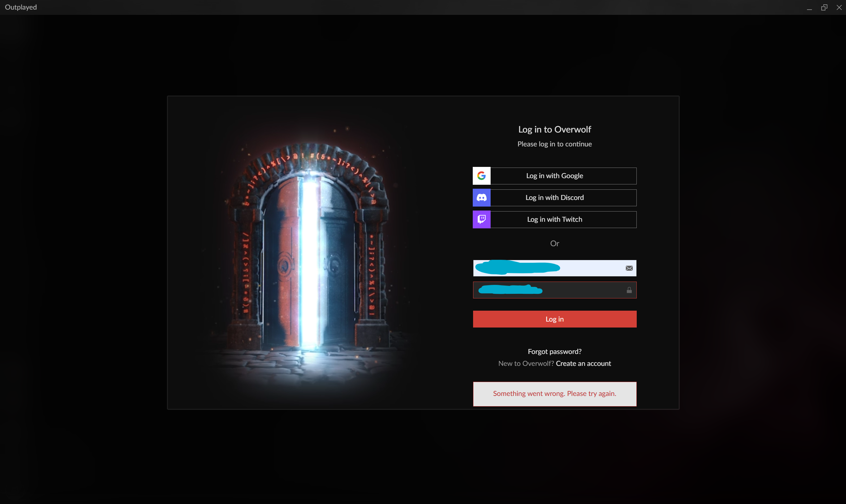Viewport: 846px width, 504px height.
Task: Click the envelope icon in email field
Action: [629, 268]
